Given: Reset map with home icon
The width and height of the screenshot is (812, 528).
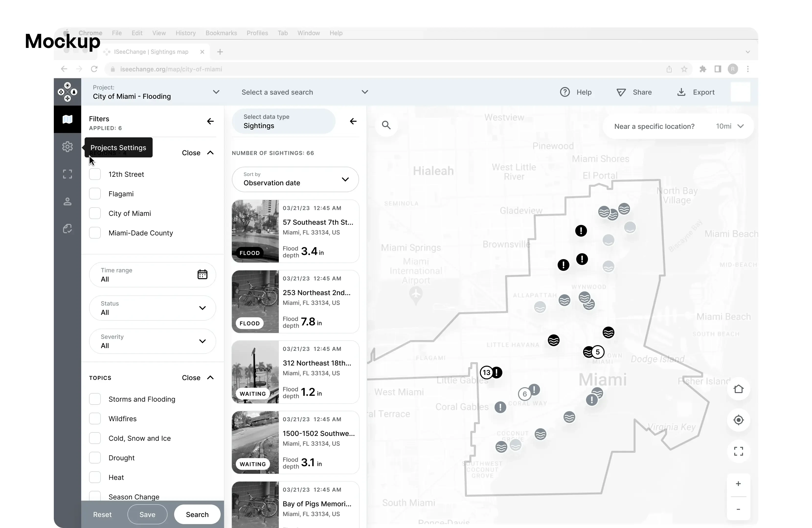Looking at the screenshot, I should pos(738,389).
